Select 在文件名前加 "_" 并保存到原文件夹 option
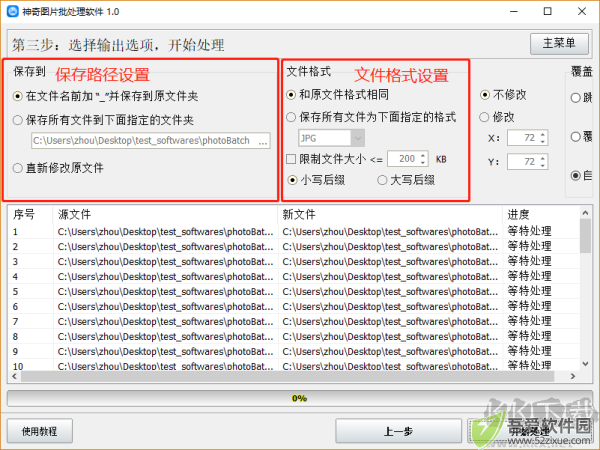This screenshot has width=600, height=450. tap(106, 96)
